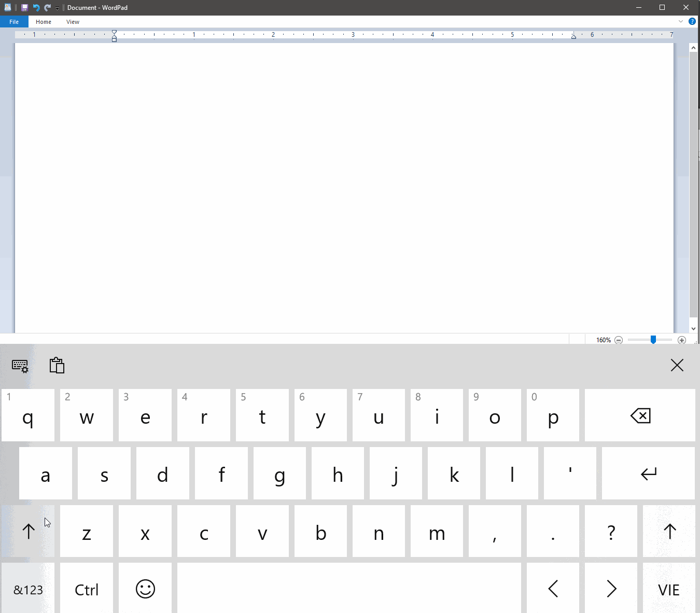The image size is (700, 613).
Task: Tap the w key
Action: pyautogui.click(x=87, y=415)
